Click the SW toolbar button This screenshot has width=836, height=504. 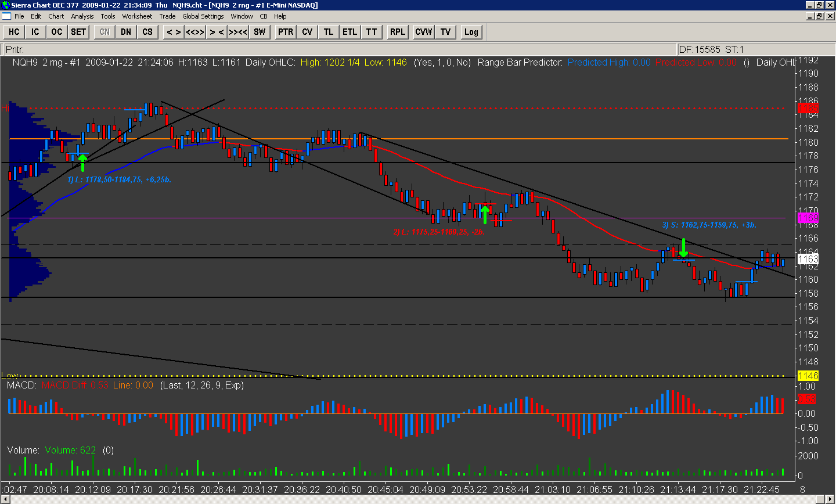(x=260, y=32)
